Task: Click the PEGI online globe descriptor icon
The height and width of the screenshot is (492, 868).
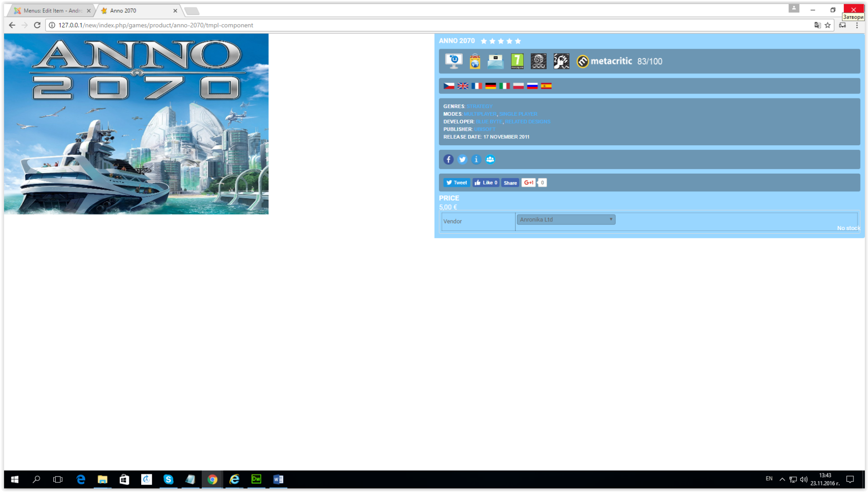Action: 538,61
